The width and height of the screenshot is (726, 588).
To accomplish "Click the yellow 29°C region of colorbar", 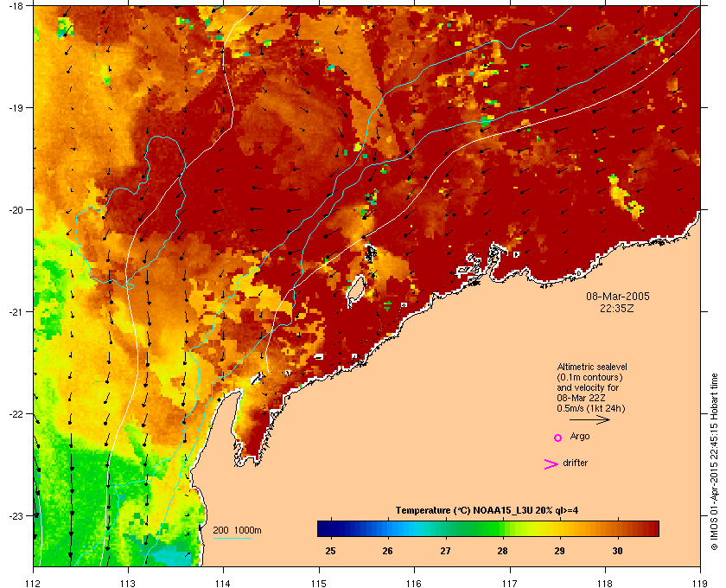I will coord(560,528).
